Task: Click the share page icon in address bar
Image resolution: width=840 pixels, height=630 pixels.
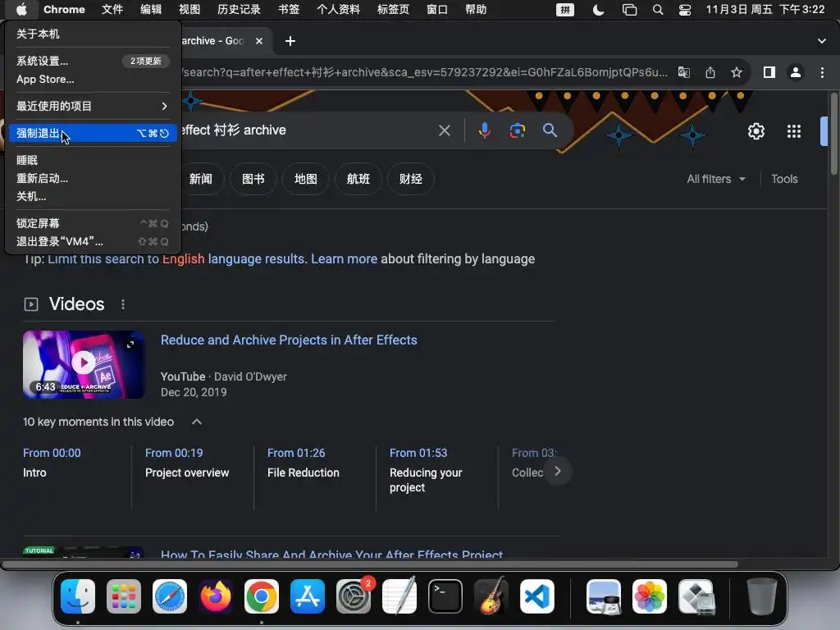Action: [710, 72]
